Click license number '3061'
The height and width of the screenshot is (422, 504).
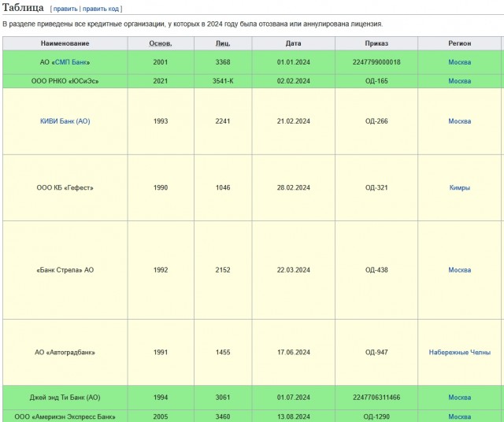[x=223, y=398]
